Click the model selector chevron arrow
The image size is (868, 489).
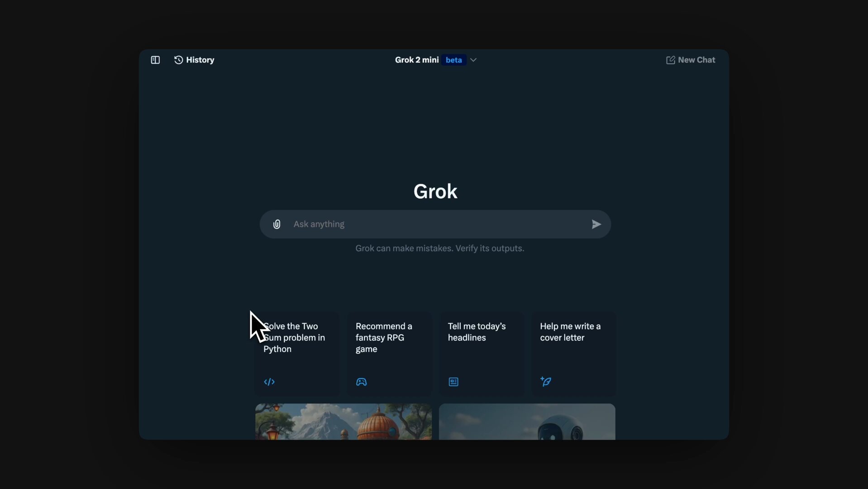point(473,60)
